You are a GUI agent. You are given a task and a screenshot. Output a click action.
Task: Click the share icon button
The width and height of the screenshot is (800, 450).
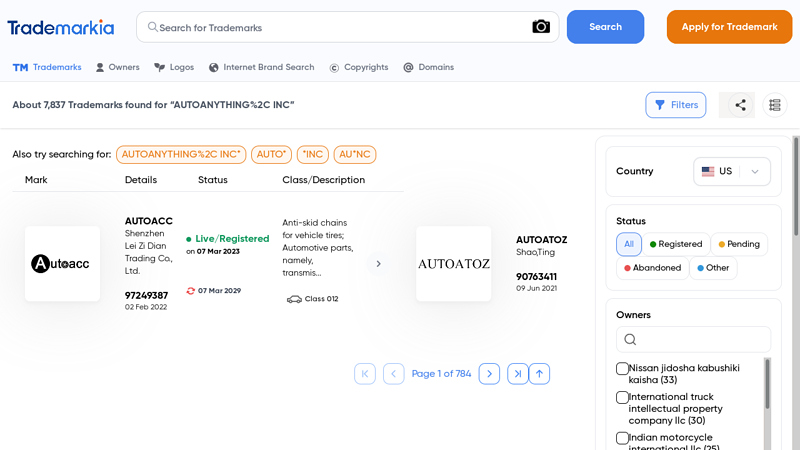[x=740, y=105]
